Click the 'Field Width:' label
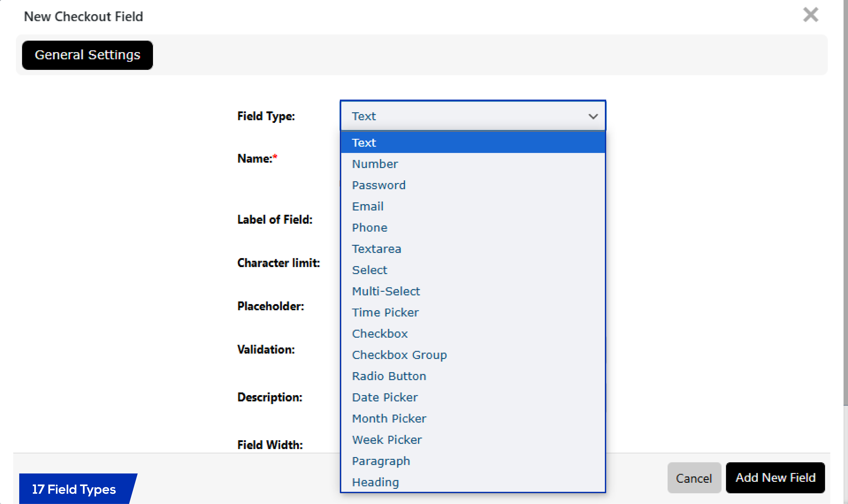The width and height of the screenshot is (848, 504). coord(270,445)
